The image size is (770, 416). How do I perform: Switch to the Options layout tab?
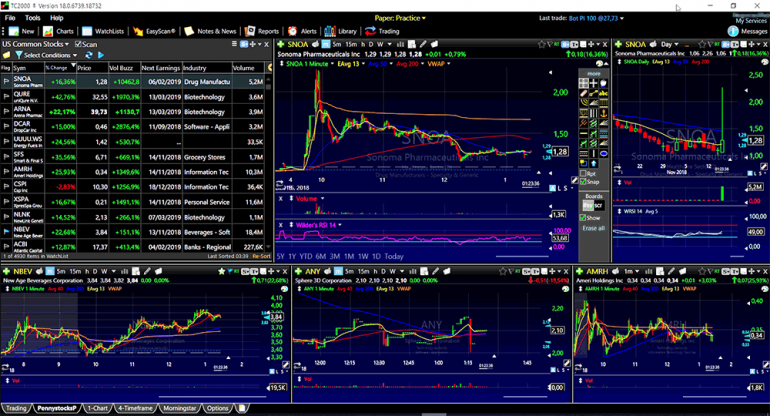coord(218,408)
